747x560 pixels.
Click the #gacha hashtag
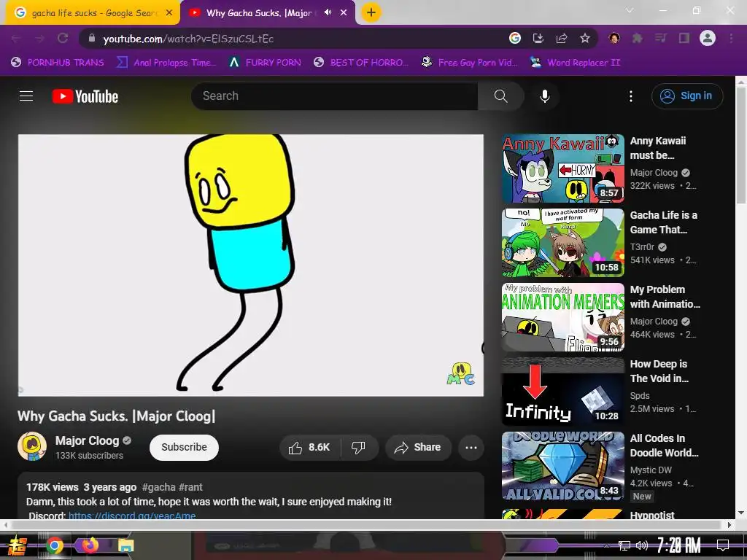point(158,487)
